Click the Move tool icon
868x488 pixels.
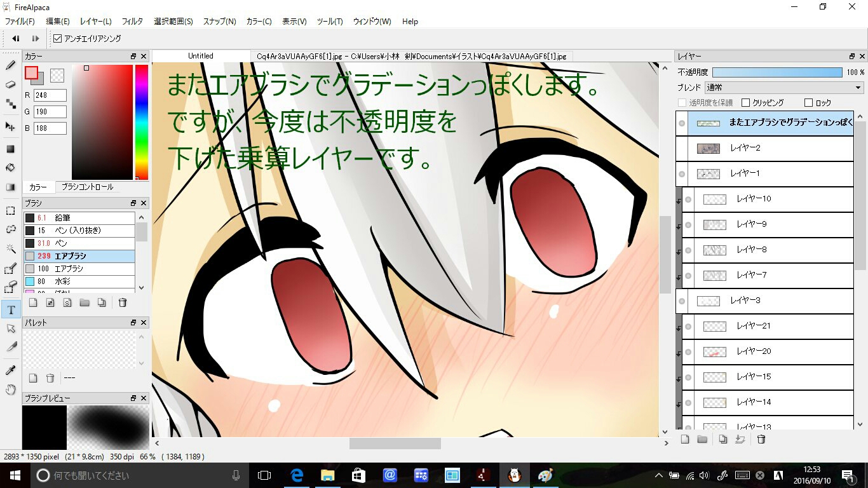(x=11, y=126)
